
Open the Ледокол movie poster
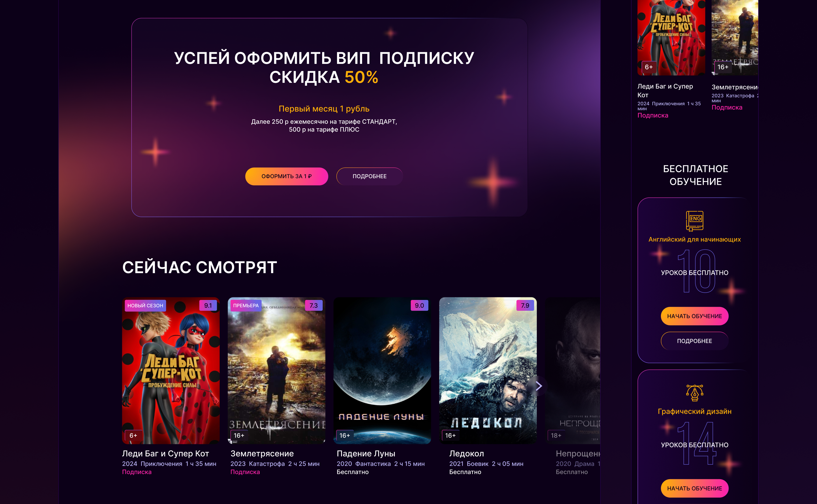point(488,370)
